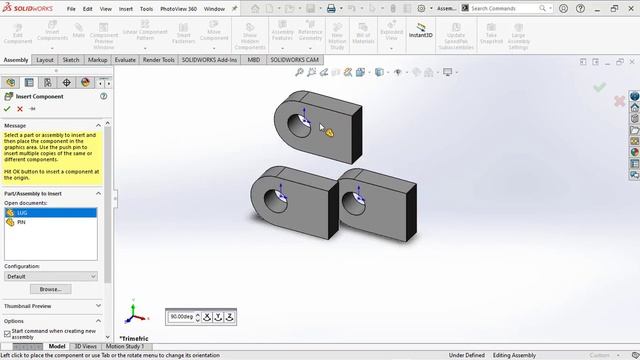The height and width of the screenshot is (360, 640).
Task: Select LUG in open documents list
Action: (51, 213)
